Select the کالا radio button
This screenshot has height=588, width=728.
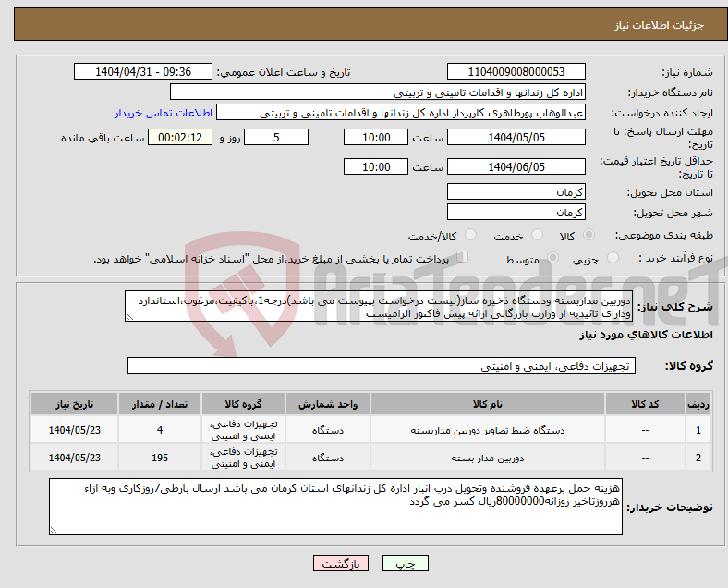coord(588,235)
